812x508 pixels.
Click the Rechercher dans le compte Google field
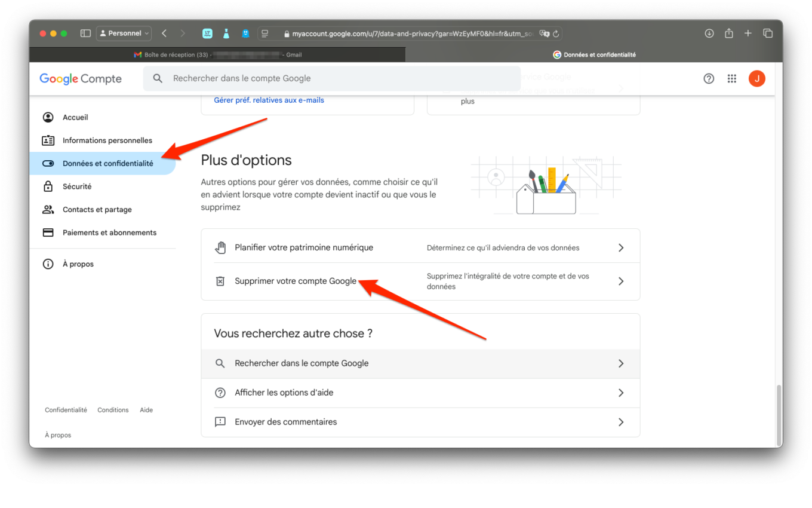click(x=332, y=78)
